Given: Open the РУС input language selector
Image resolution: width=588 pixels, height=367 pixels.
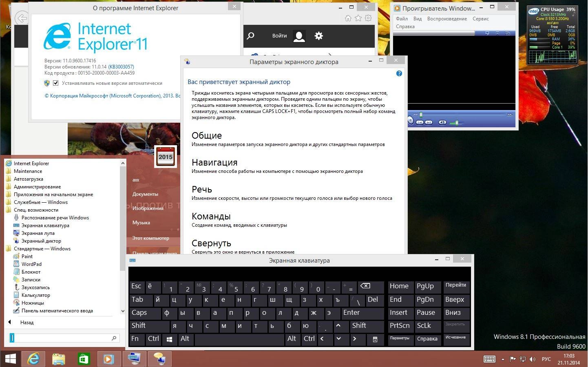Looking at the screenshot, I should [546, 359].
